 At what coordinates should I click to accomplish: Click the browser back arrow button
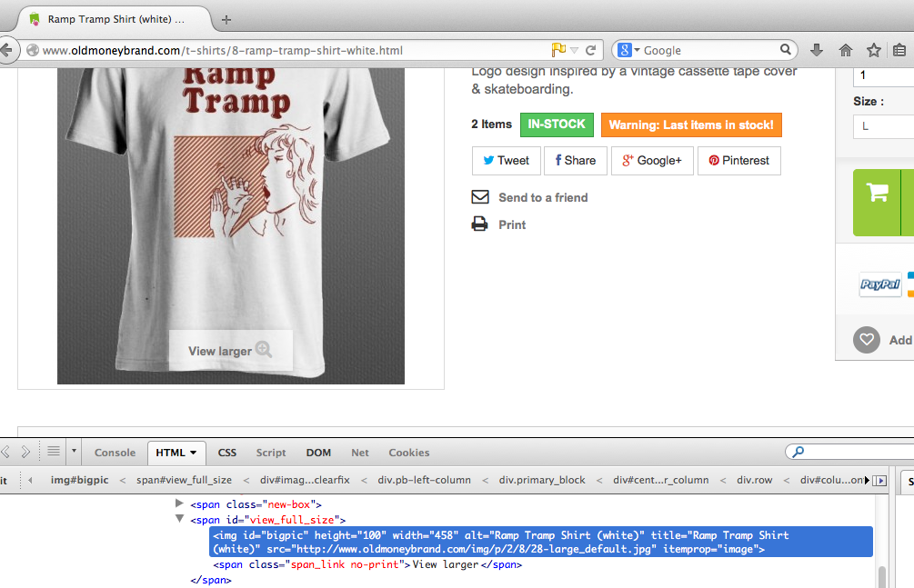coord(6,50)
